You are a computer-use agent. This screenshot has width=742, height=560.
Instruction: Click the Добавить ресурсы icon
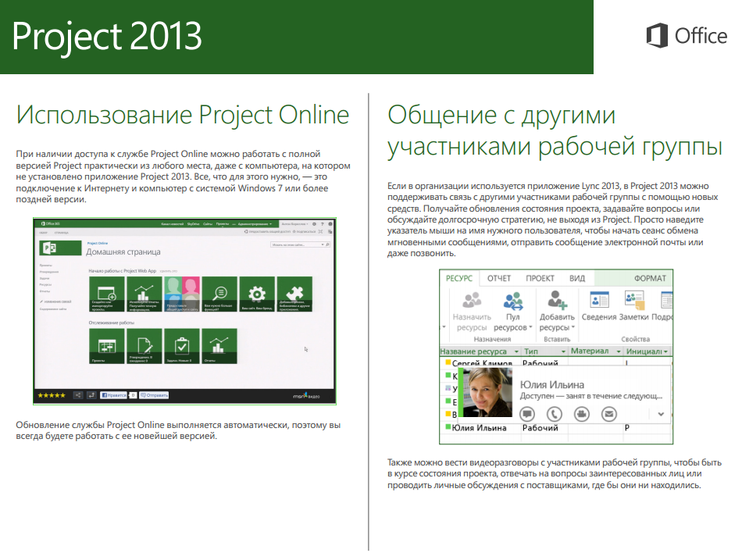coord(556,300)
